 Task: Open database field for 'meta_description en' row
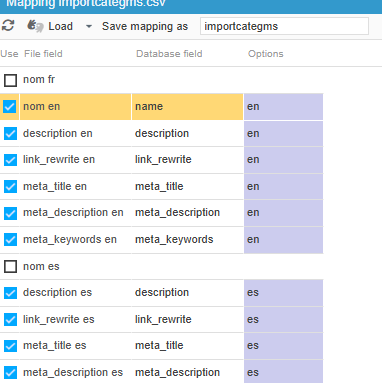click(187, 213)
